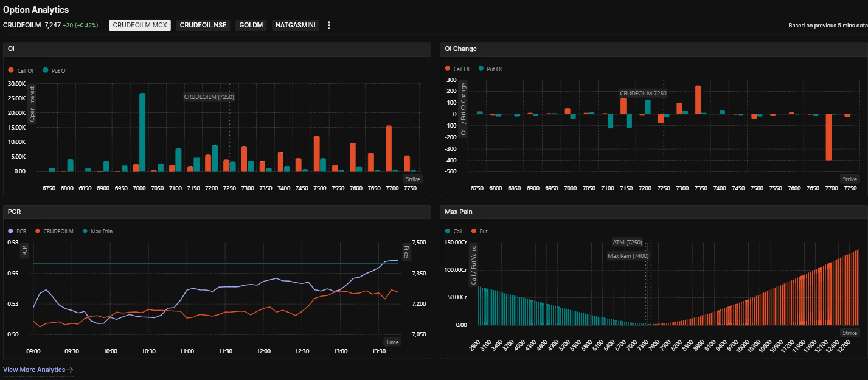Click the 7700 strike Call OI bar
Image resolution: width=868 pixels, height=380 pixels.
click(x=389, y=149)
